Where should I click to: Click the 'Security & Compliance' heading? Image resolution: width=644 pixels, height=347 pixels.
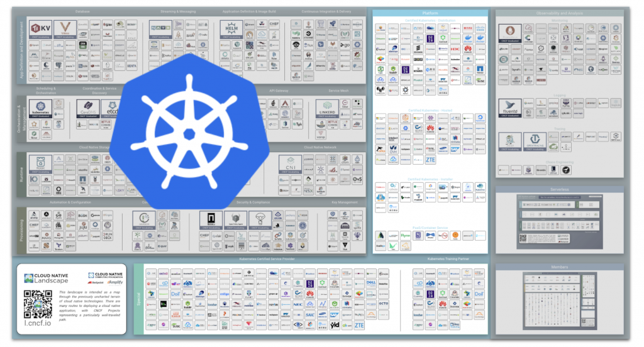pyautogui.click(x=253, y=202)
